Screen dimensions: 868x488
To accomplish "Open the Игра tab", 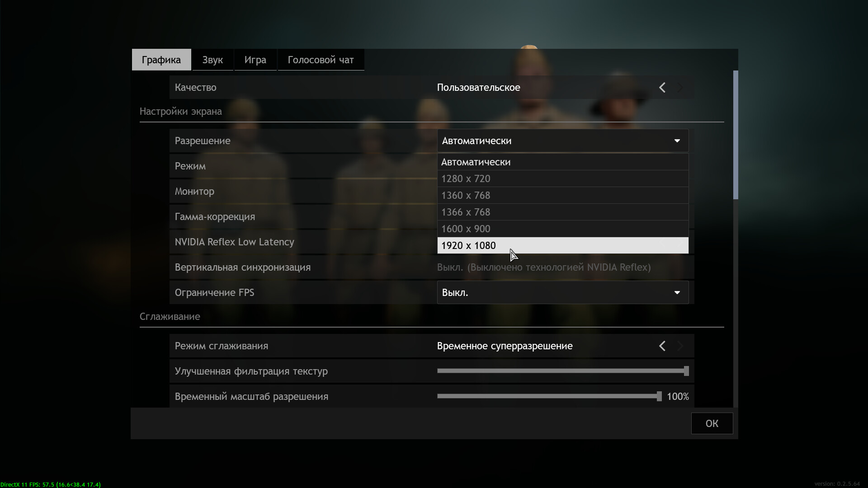I will click(x=255, y=60).
